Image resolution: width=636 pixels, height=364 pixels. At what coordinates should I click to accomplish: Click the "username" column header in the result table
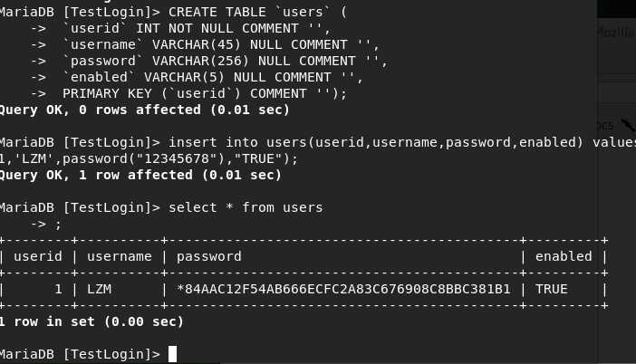pyautogui.click(x=120, y=256)
